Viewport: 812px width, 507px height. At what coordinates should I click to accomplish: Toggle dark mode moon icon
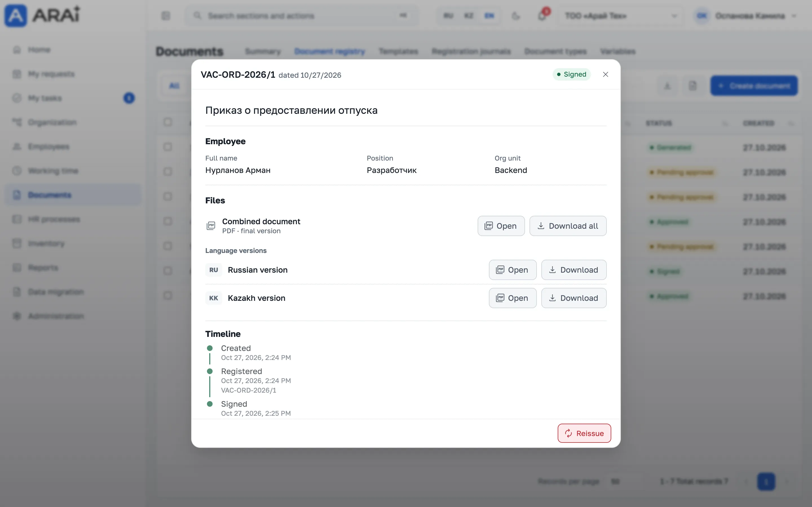click(x=516, y=16)
